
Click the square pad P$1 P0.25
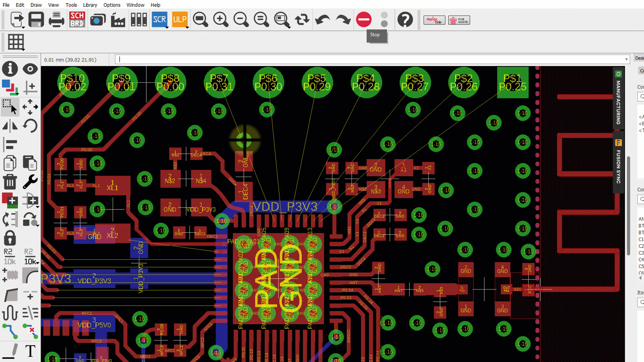click(x=513, y=82)
